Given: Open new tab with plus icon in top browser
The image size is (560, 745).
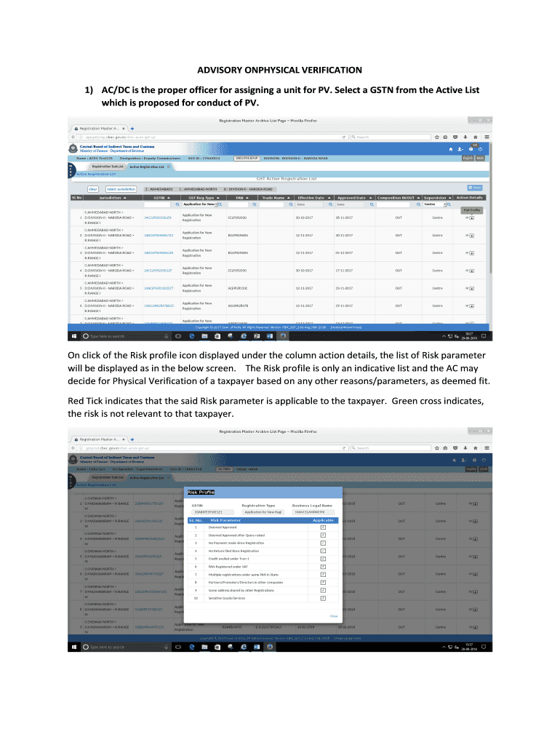Looking at the screenshot, I should (132, 127).
